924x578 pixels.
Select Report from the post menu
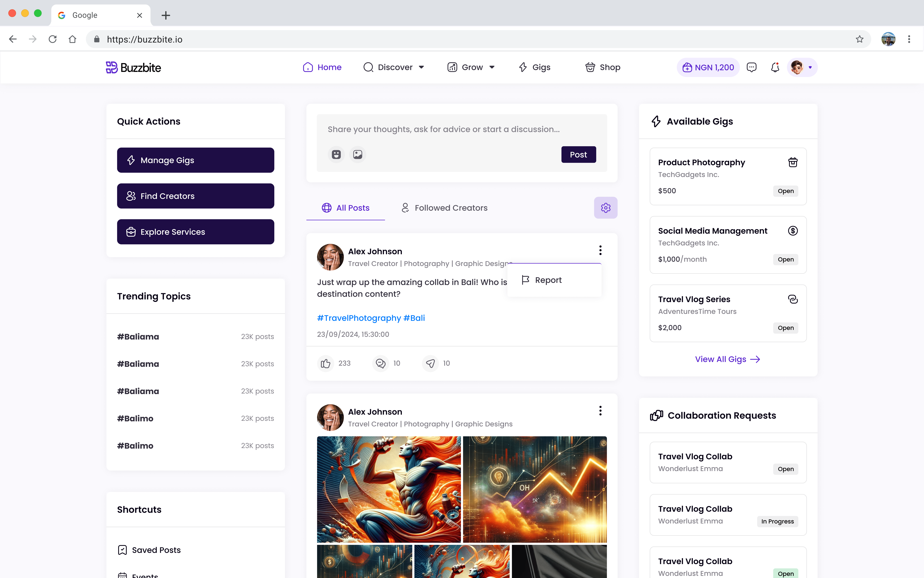(x=548, y=280)
